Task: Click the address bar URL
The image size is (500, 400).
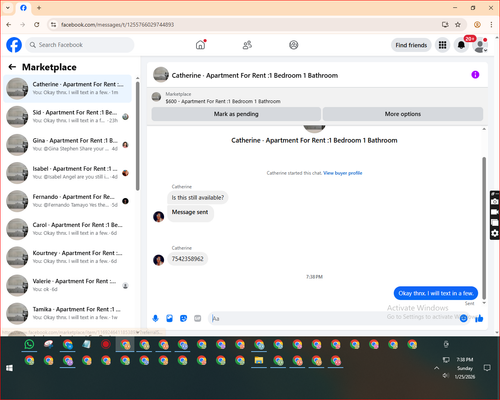Action: tap(117, 25)
